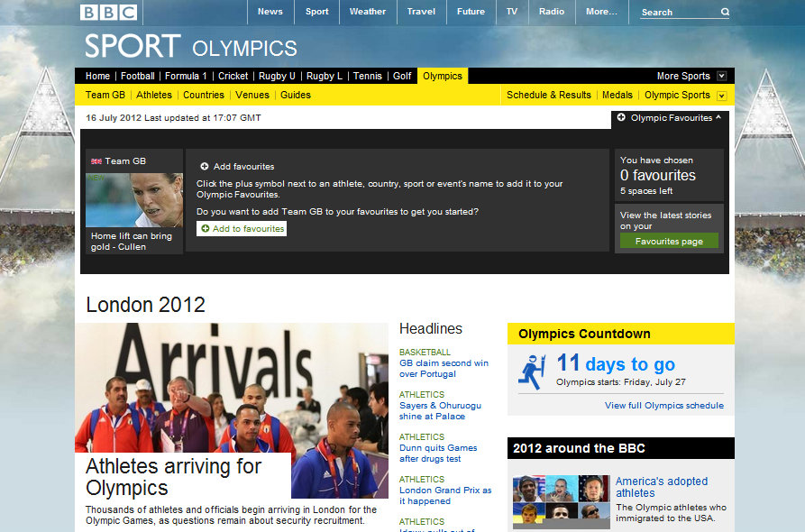Open the Olympic Sports link
This screenshot has width=805, height=532.
pyautogui.click(x=677, y=95)
